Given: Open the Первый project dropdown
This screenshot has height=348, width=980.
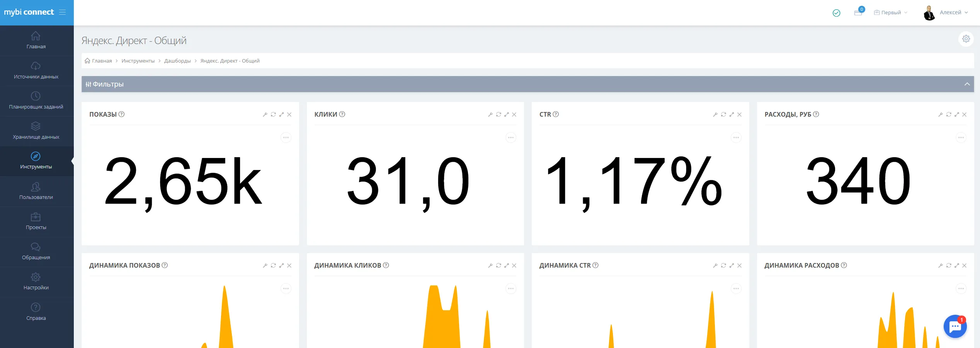Looking at the screenshot, I should click(891, 13).
